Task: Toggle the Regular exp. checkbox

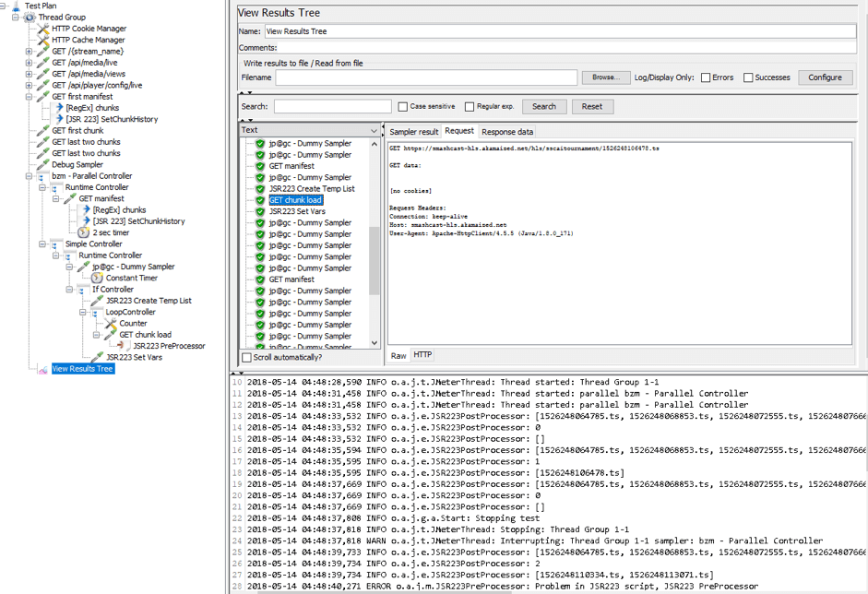Action: [x=470, y=106]
